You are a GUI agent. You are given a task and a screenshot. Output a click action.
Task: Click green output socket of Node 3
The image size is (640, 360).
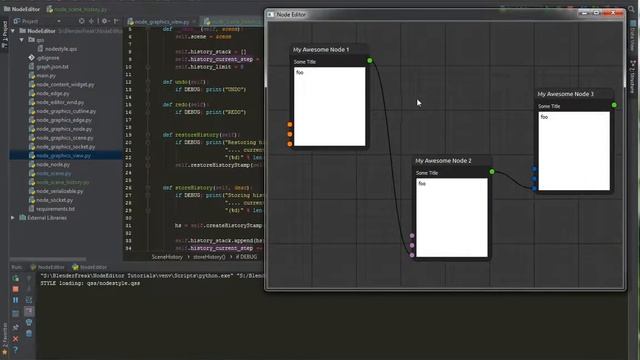(614, 105)
